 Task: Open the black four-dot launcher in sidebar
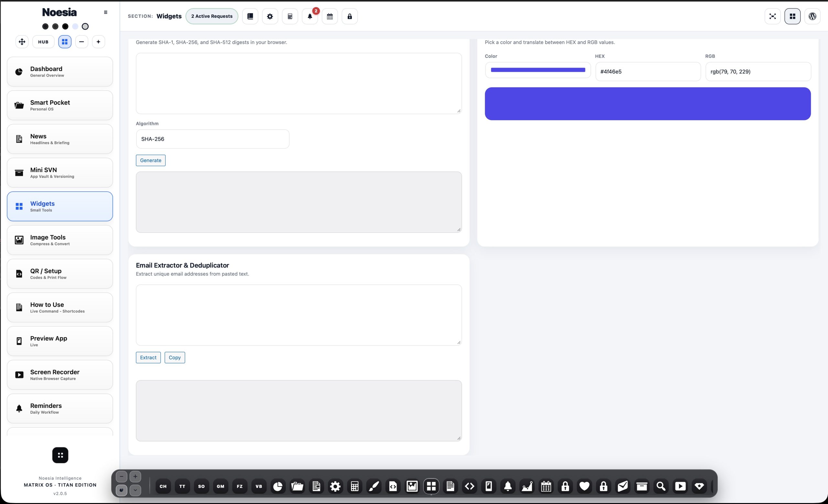pyautogui.click(x=60, y=455)
